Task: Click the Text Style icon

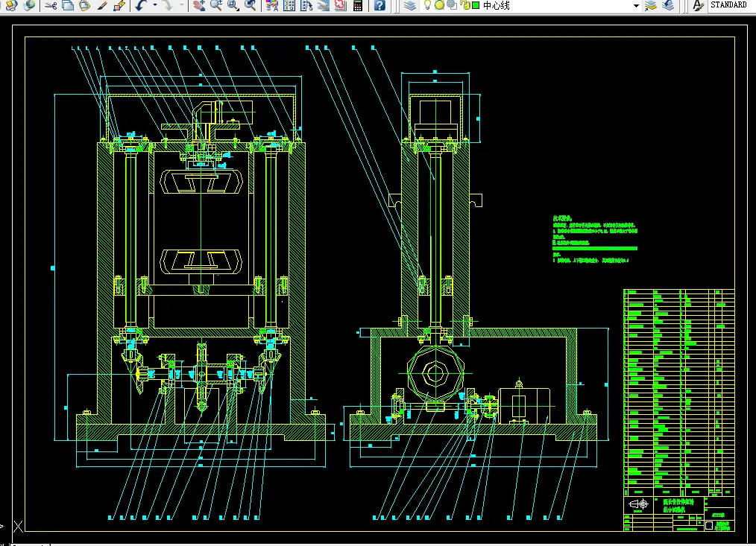Action: click(697, 5)
